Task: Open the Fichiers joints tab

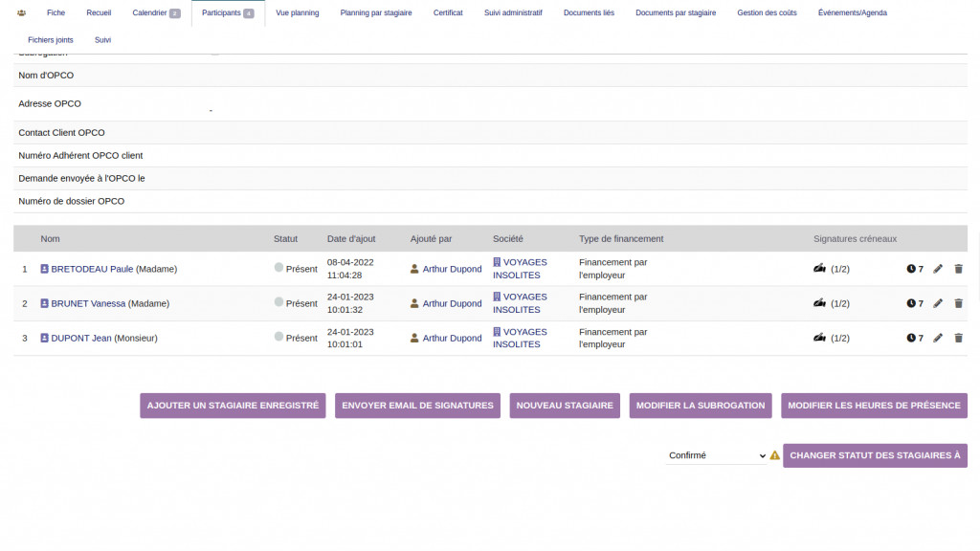Action: [51, 40]
